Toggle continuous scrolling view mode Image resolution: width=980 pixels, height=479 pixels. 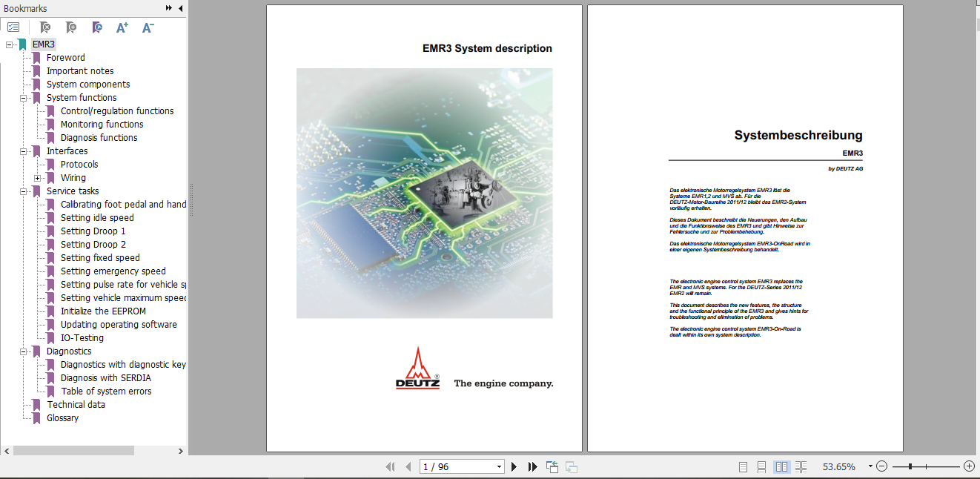point(761,466)
